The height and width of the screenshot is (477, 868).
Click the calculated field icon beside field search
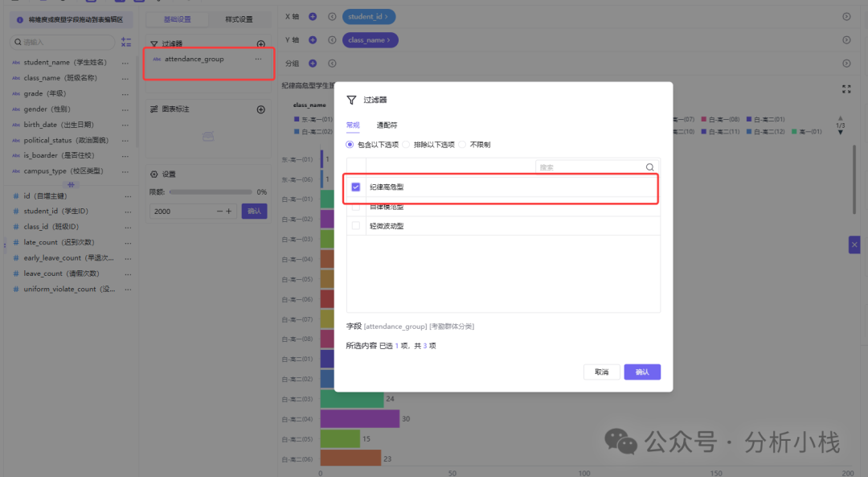click(126, 42)
